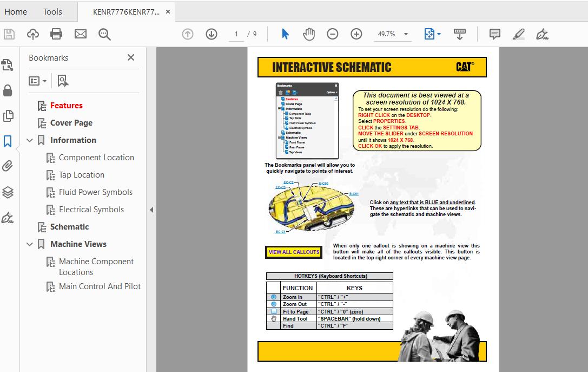Screen dimensions: 588x372
Task: Add a comment with the speech bubble tool
Action: (494, 34)
